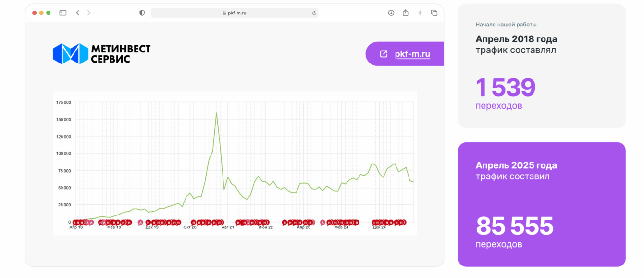This screenshot has width=644, height=278.
Task: Go back with the left chevron
Action: click(x=77, y=13)
